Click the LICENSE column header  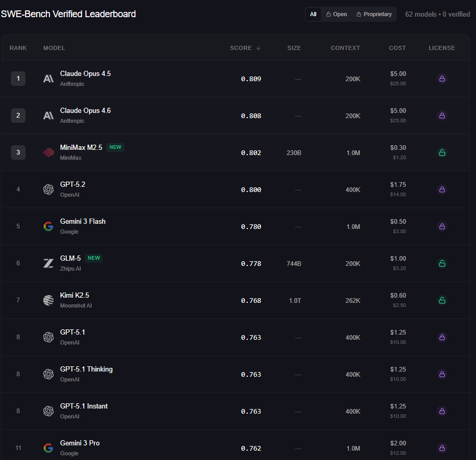(x=442, y=48)
